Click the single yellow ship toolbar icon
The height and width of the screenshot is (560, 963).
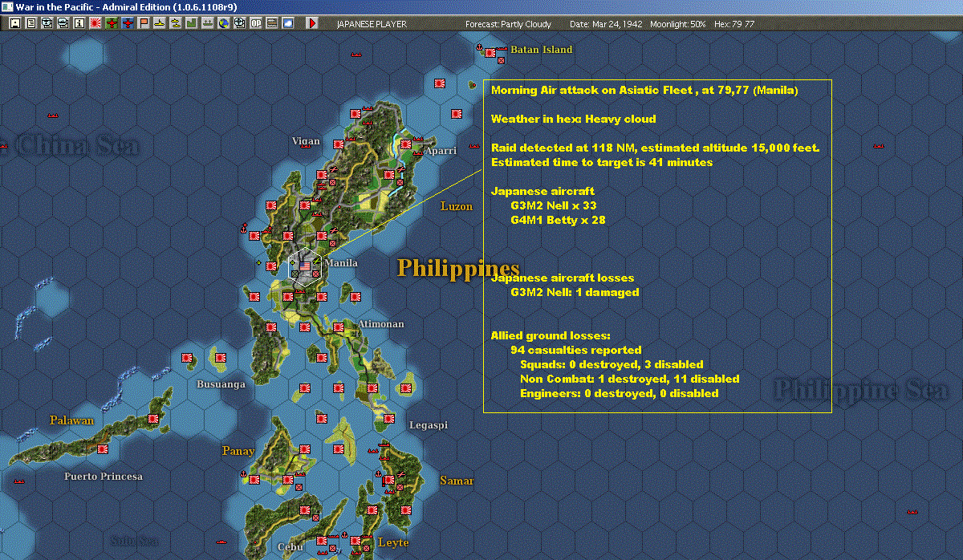point(160,24)
